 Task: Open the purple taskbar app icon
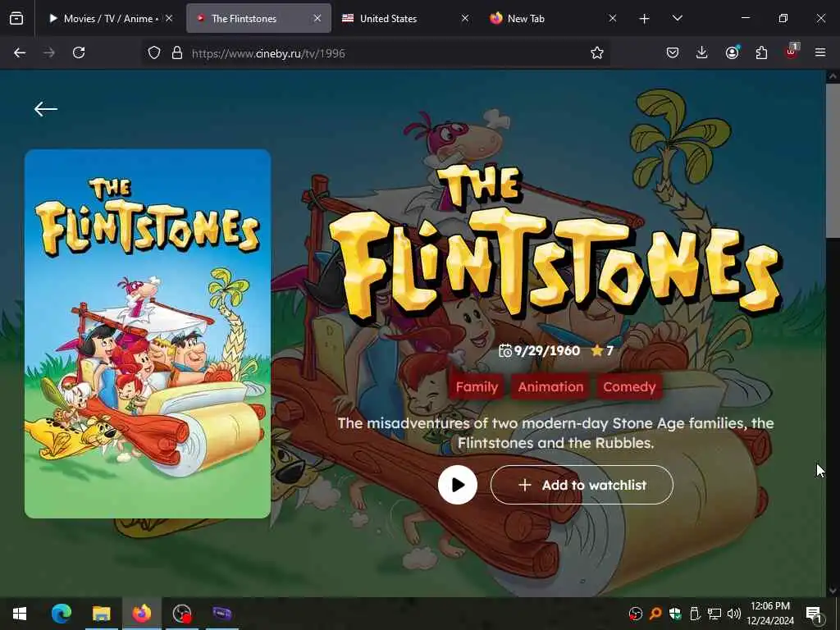click(x=221, y=614)
